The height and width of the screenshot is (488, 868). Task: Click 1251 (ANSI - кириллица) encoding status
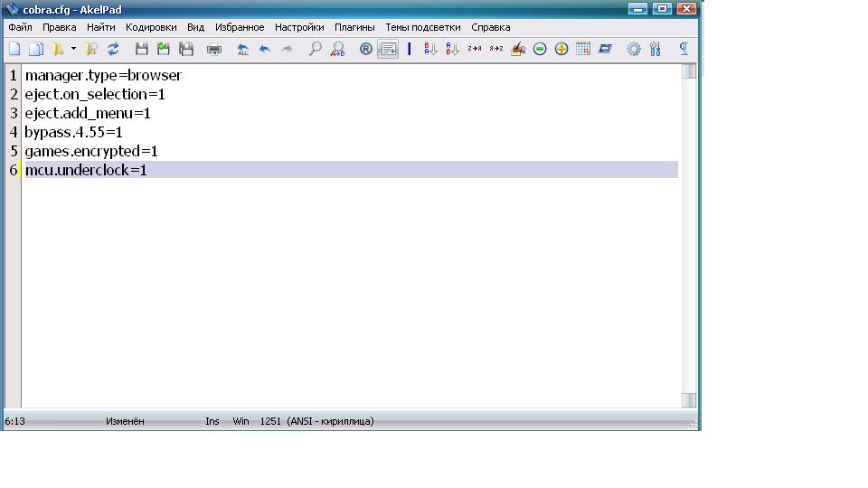[x=316, y=421]
